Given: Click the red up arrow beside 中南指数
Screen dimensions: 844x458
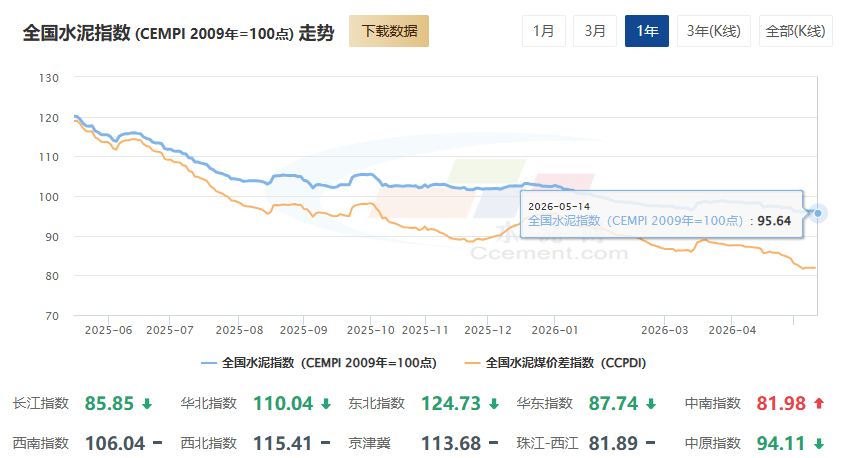Looking at the screenshot, I should [x=819, y=403].
